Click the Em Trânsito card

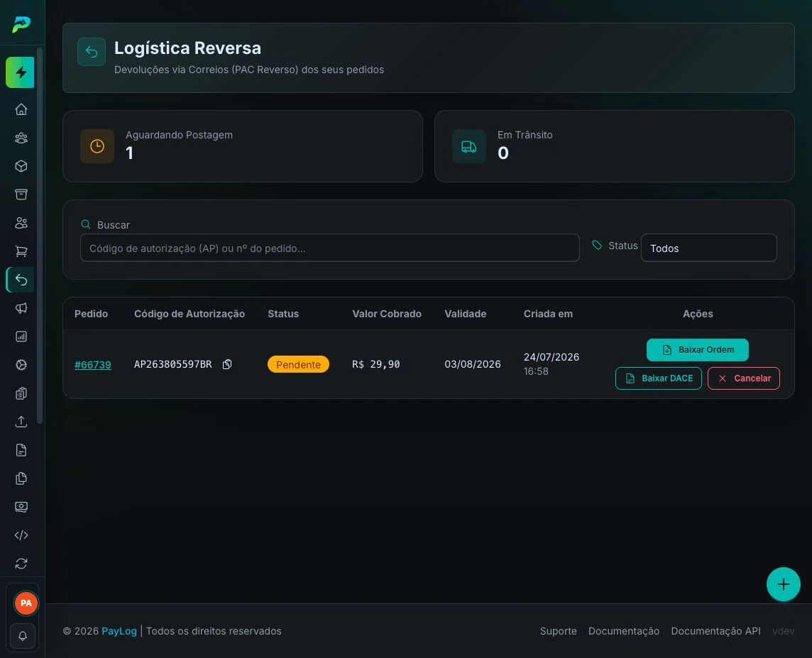(614, 146)
